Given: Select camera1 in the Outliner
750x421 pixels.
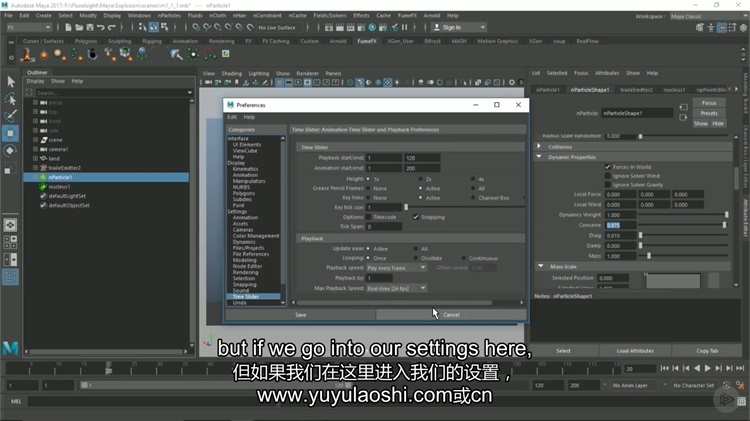Looking at the screenshot, I should pos(58,149).
